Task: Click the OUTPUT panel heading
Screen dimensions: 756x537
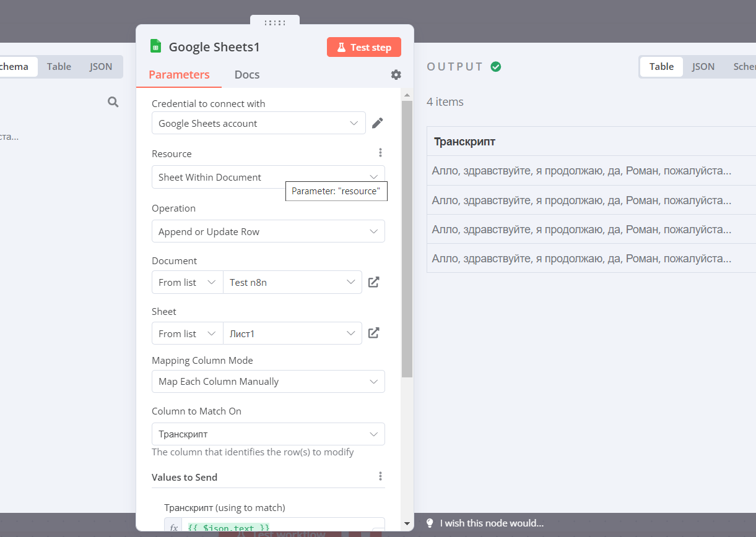Action: click(454, 67)
